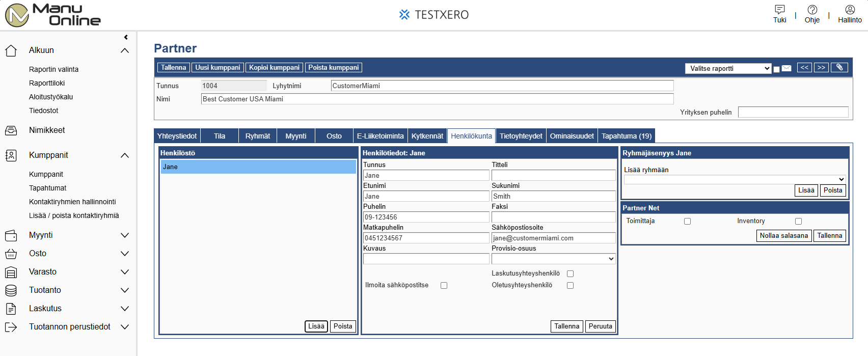Click Tallenna in the top toolbar

[174, 67]
